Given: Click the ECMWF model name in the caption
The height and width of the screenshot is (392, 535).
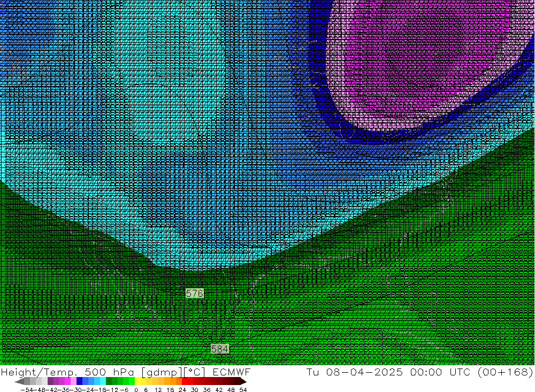Looking at the screenshot, I should coord(231,372).
